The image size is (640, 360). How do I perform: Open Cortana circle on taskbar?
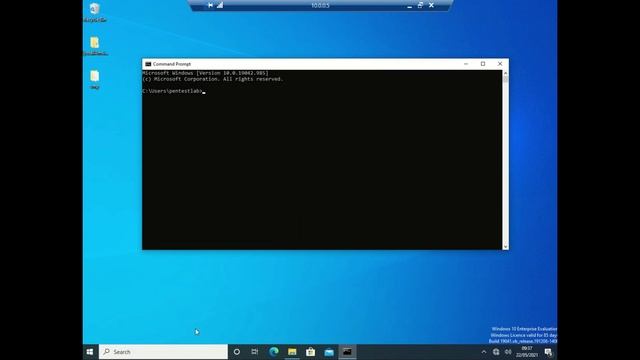[237, 352]
